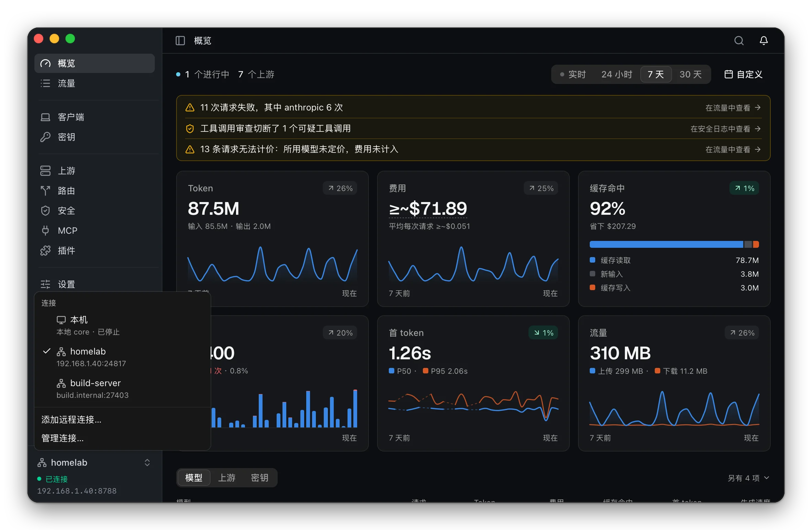The height and width of the screenshot is (530, 812).
Task: Expand 另有 4 项 dropdown
Action: (x=749, y=478)
